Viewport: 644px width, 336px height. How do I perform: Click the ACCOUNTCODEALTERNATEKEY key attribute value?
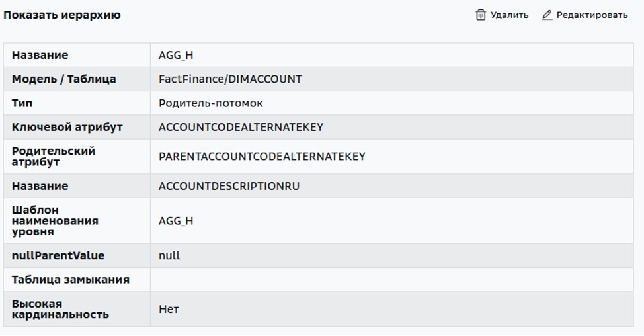(x=241, y=128)
